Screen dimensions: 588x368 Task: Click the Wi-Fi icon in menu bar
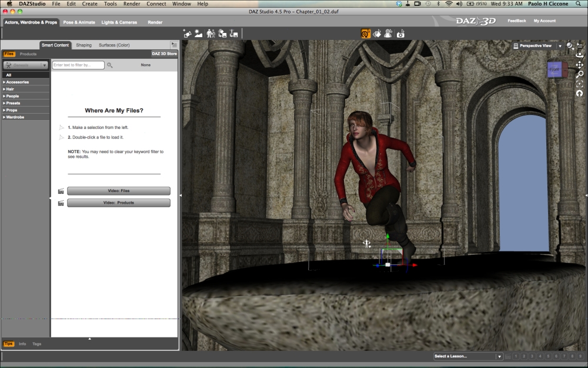[449, 4]
